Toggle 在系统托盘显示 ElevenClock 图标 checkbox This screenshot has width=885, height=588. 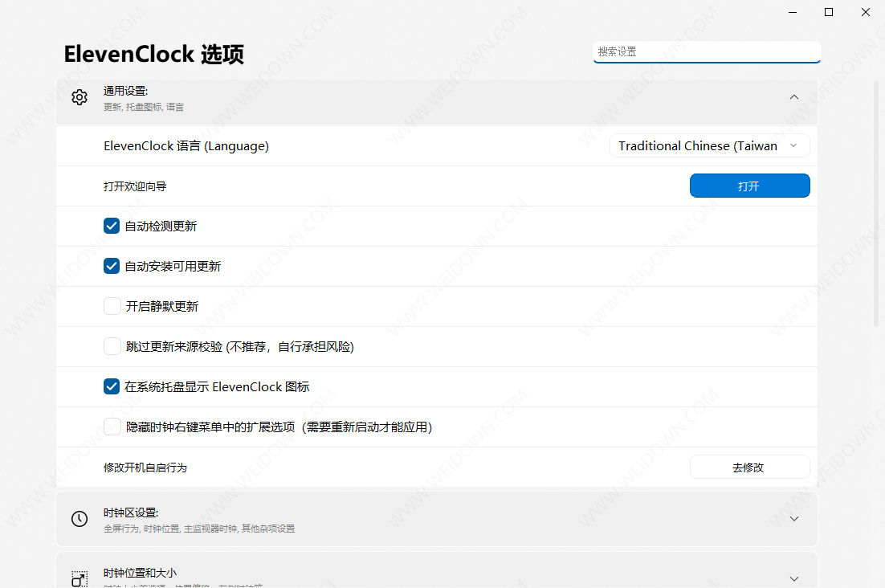coord(111,386)
